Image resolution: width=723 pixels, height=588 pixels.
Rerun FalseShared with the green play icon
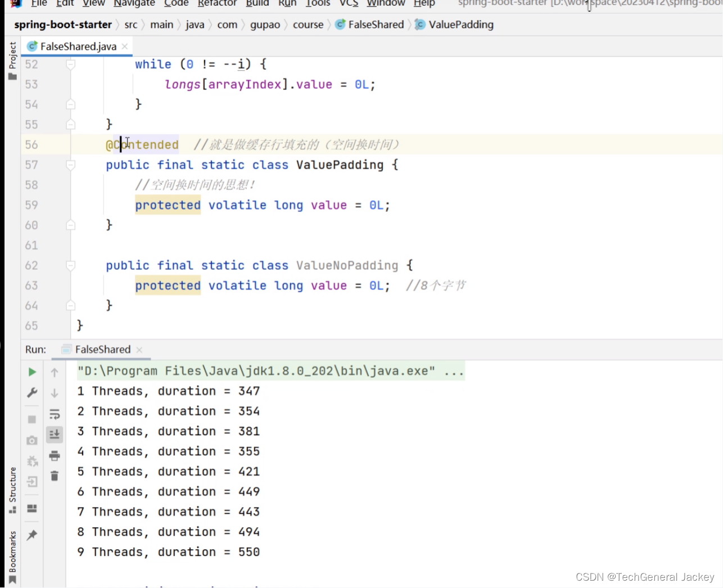coord(32,372)
